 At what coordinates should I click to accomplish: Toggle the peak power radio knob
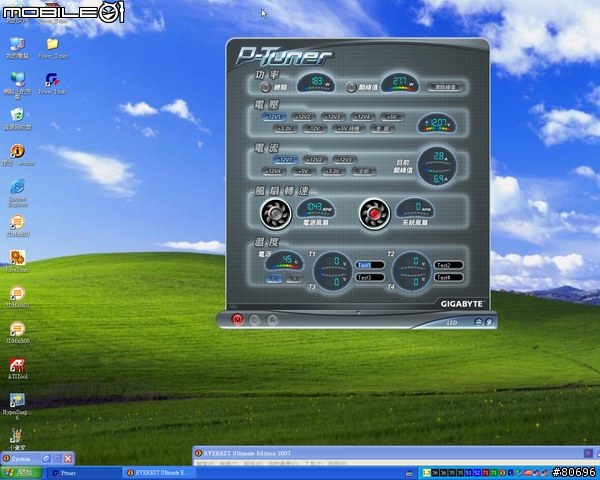coord(351,87)
